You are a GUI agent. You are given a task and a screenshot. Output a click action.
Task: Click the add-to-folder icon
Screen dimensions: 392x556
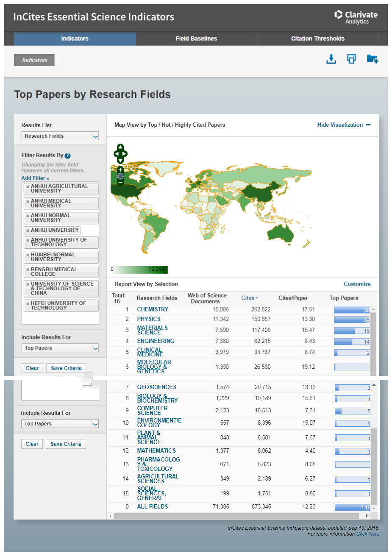[372, 59]
